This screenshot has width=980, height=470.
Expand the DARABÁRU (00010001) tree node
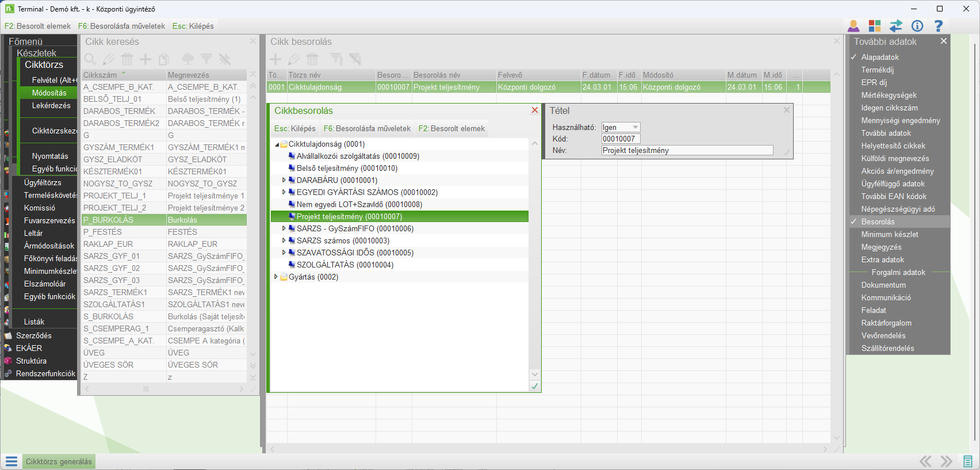pos(284,180)
